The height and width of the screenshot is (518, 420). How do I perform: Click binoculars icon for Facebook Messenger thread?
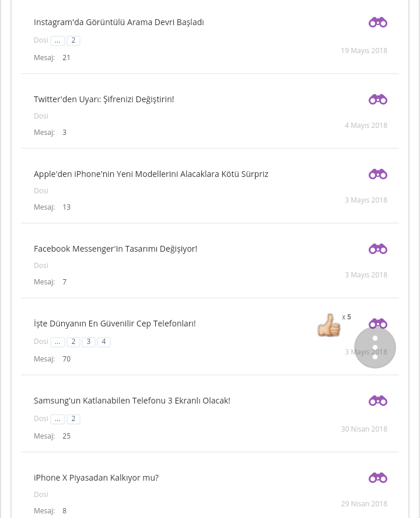click(x=377, y=249)
